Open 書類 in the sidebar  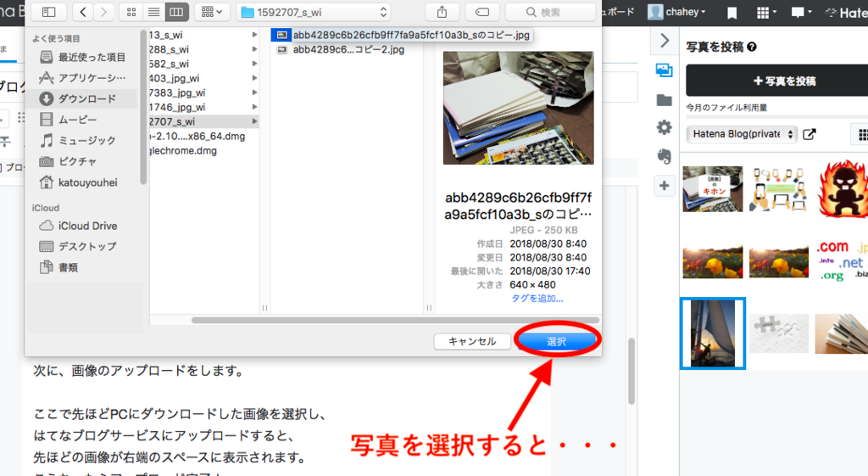click(83, 267)
